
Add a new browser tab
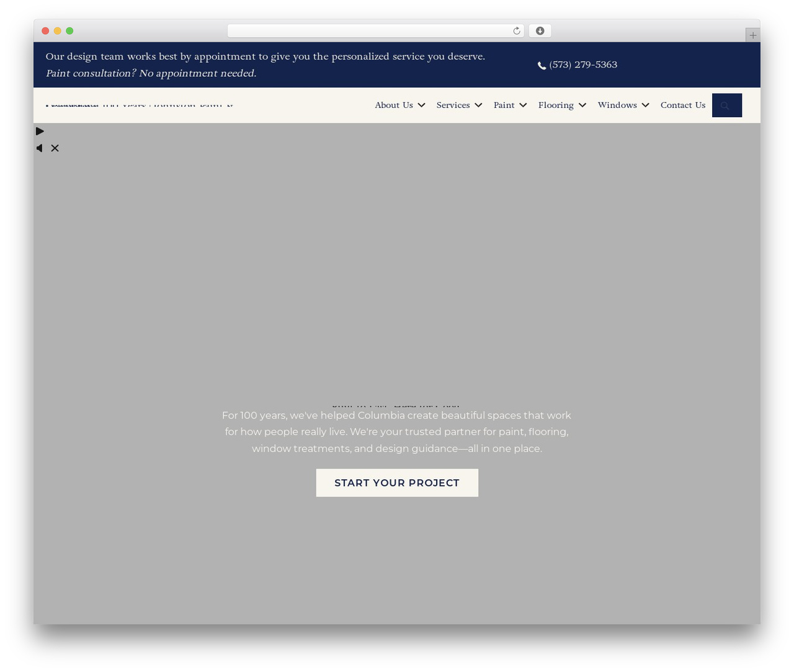(752, 35)
